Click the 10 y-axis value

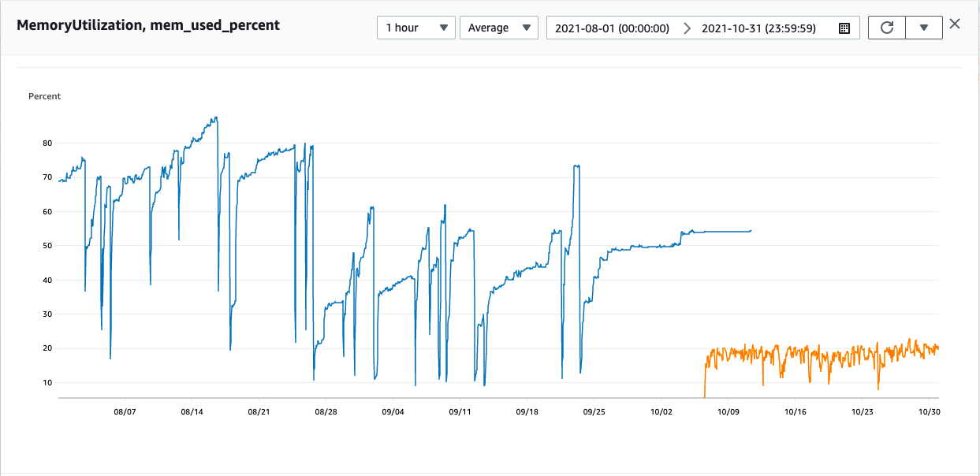pyautogui.click(x=47, y=383)
